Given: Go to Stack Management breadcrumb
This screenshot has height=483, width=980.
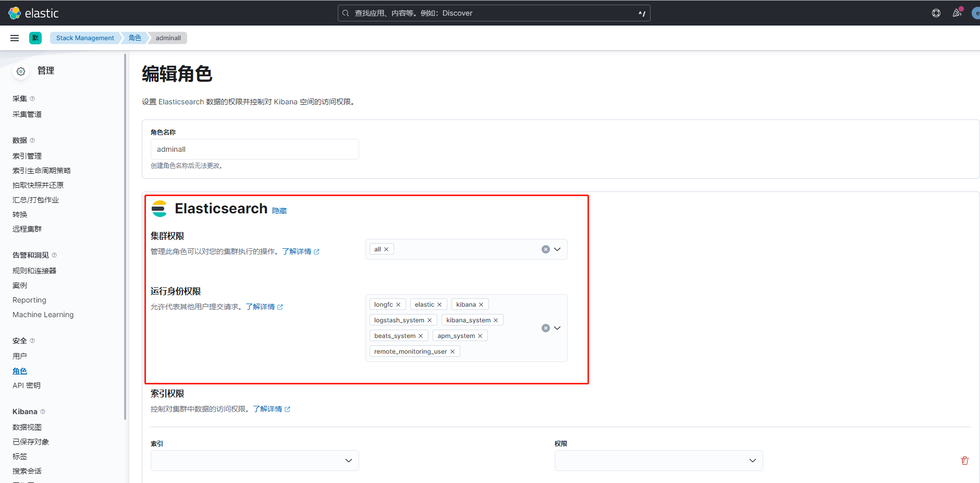Looking at the screenshot, I should pos(85,38).
